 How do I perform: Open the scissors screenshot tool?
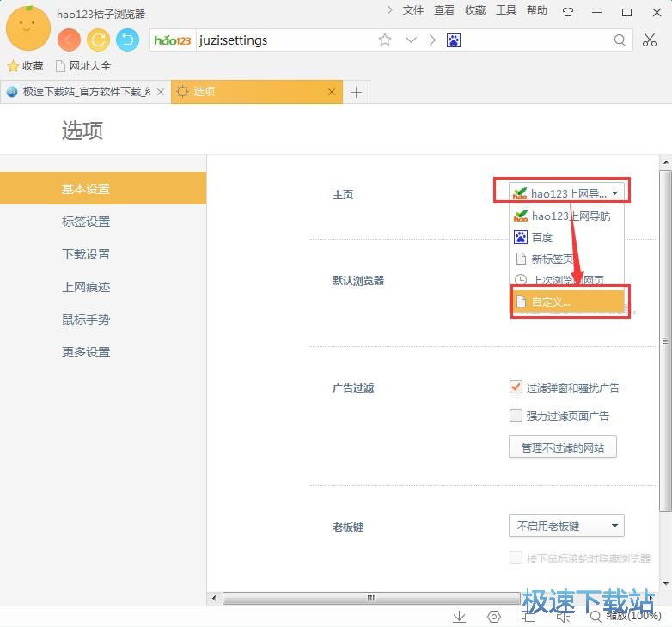pos(650,40)
